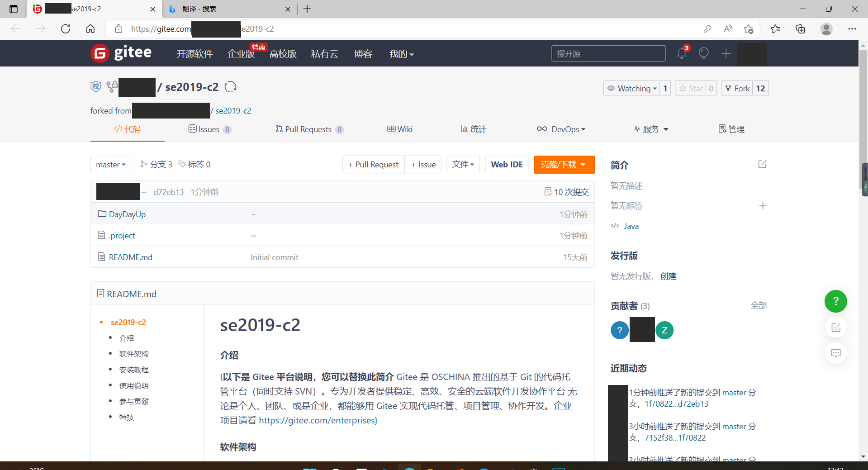Open the gitee.com/enterprises link in README
The width and height of the screenshot is (868, 470).
tap(317, 420)
